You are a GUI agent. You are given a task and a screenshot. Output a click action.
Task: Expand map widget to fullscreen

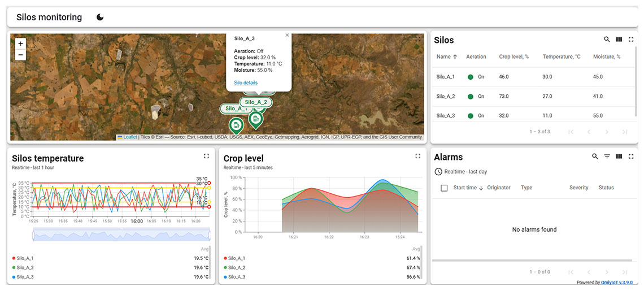[418, 40]
